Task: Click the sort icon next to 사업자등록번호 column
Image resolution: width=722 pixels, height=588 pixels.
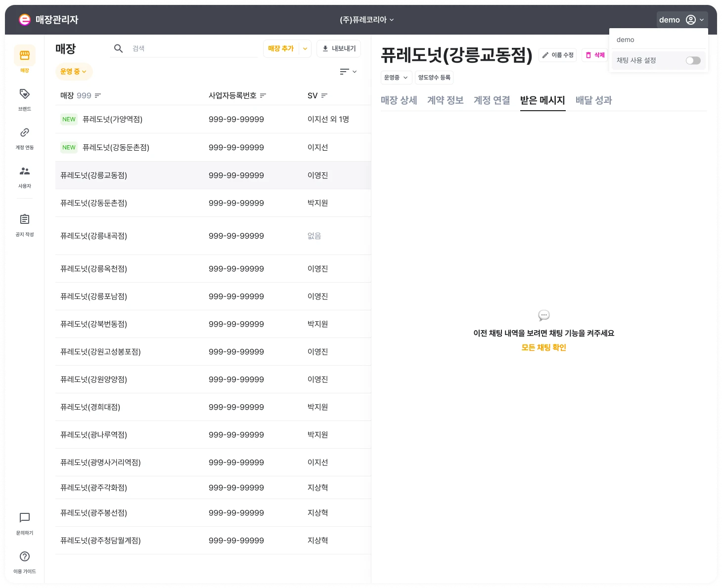Action: 263,95
